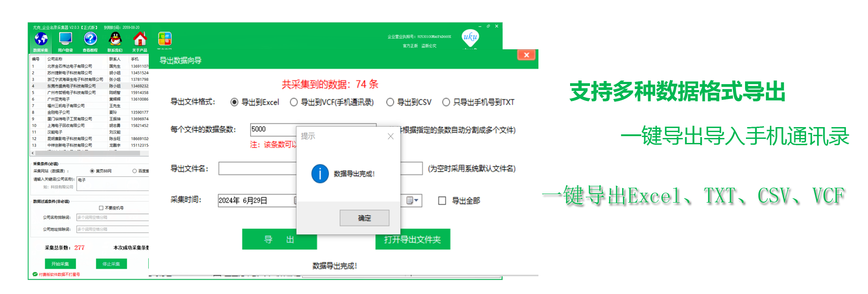Close the export wizard with red X
The width and height of the screenshot is (868, 294).
[x=526, y=55]
